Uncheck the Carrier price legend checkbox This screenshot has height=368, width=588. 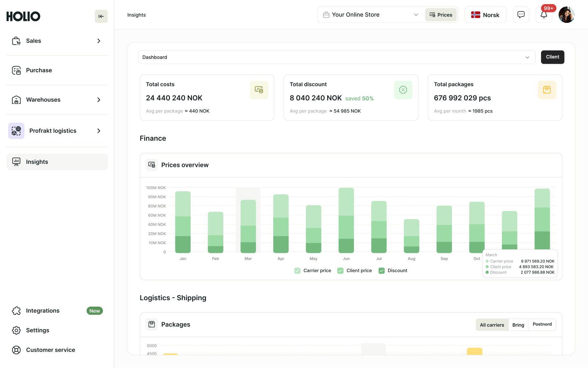click(297, 271)
